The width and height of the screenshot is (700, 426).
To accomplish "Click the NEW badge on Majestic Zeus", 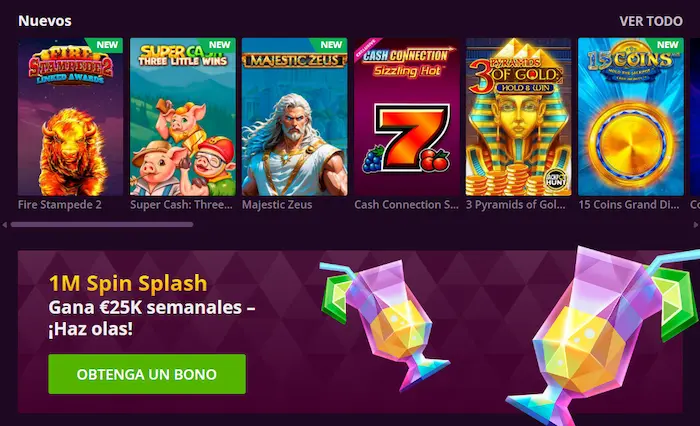I will (330, 44).
